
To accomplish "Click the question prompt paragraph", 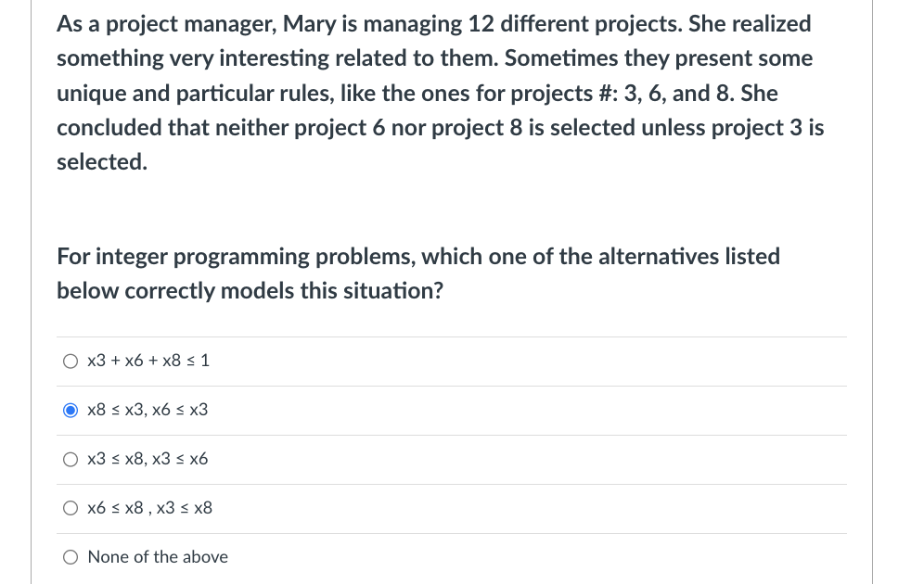I will point(417,273).
